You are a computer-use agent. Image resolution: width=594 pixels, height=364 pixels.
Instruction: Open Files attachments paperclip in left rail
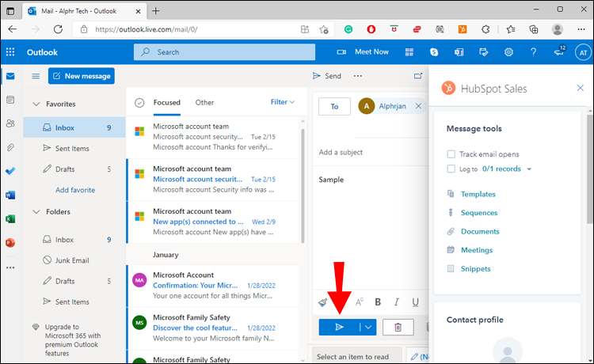click(10, 147)
